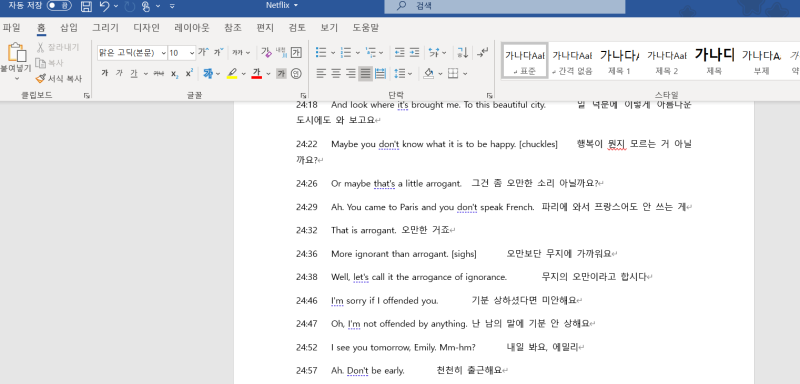
Task: Toggle Underline (underlined 가)
Action: coord(134,73)
